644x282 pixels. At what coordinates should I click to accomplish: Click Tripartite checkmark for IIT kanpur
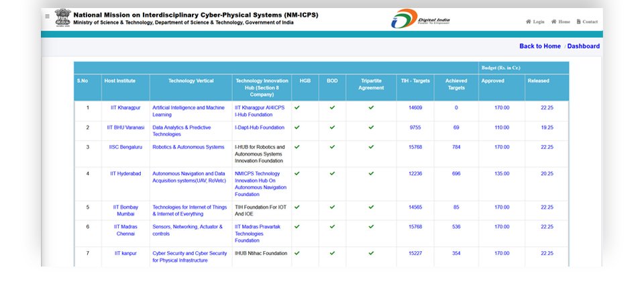tap(371, 253)
